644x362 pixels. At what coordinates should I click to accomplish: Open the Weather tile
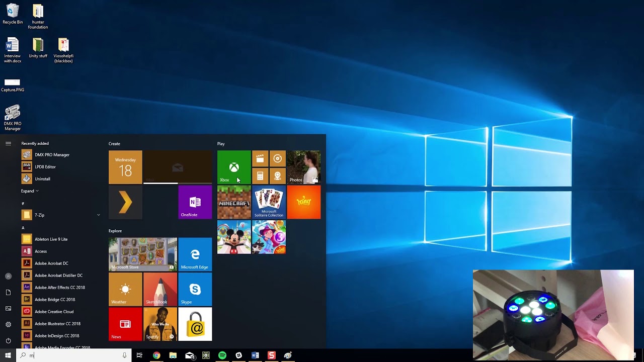coord(125,289)
